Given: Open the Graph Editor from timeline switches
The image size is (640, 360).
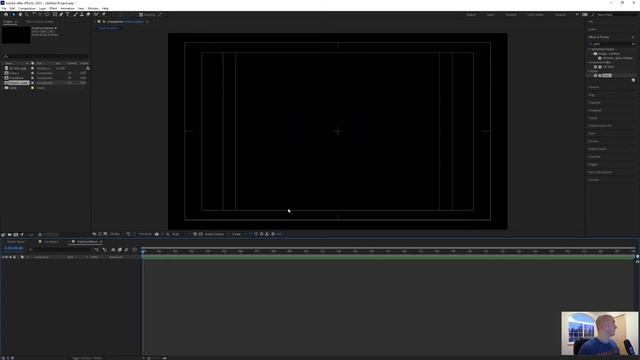Looking at the screenshot, I should [x=135, y=249].
